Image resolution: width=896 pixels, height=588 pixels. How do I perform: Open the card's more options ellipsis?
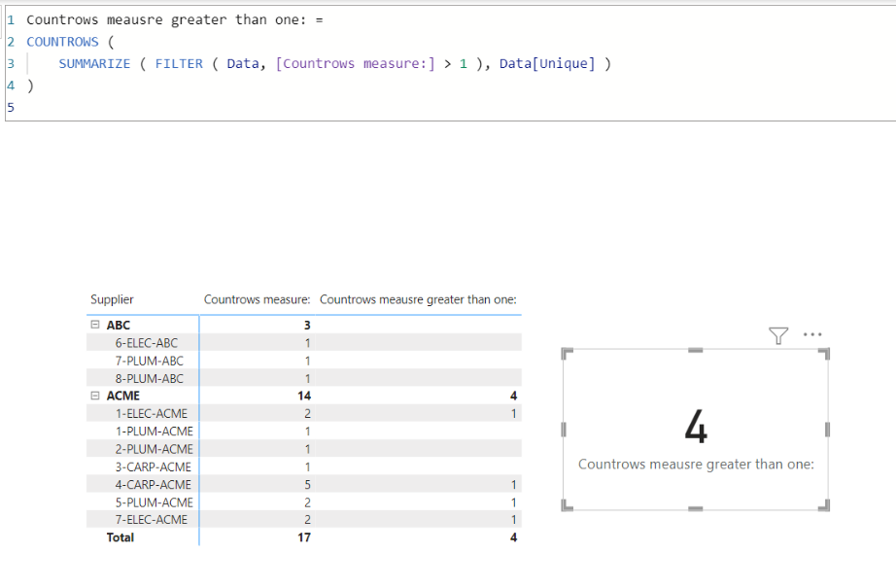[x=812, y=334]
